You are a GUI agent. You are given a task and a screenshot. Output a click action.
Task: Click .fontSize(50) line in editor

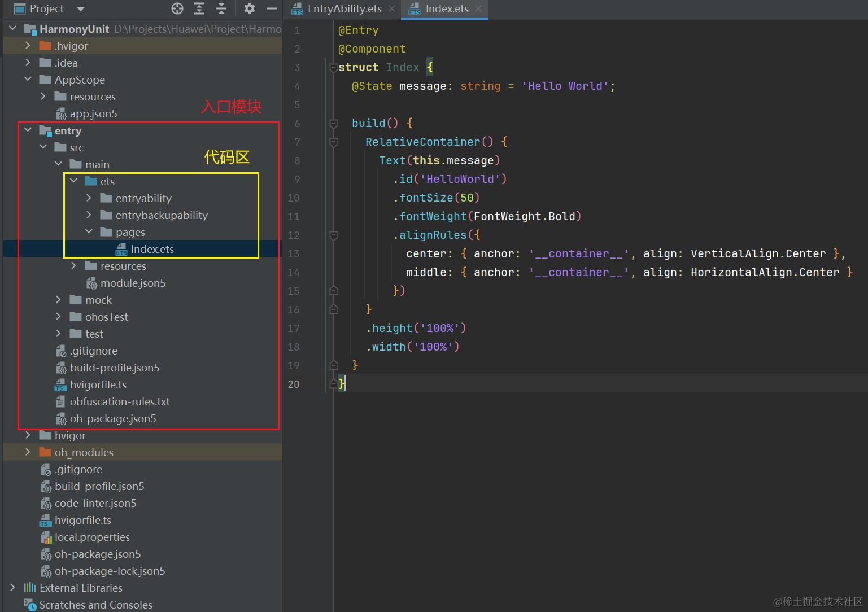point(437,198)
